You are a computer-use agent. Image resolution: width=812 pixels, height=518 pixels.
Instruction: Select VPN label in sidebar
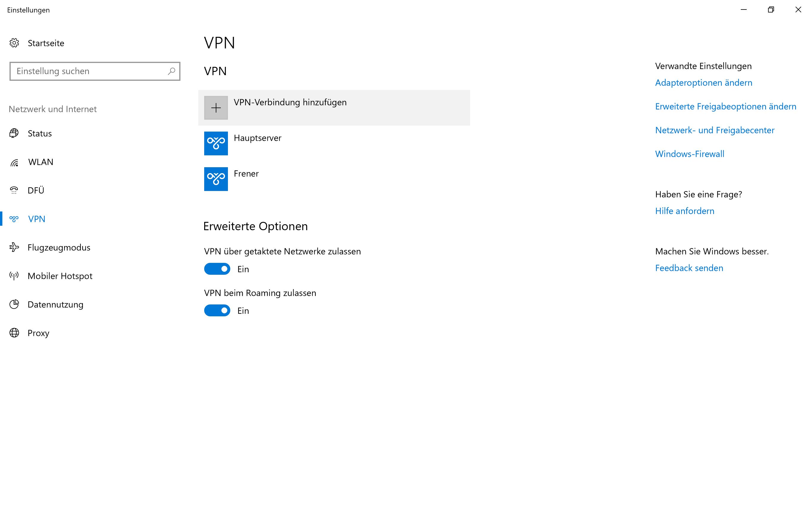point(37,219)
